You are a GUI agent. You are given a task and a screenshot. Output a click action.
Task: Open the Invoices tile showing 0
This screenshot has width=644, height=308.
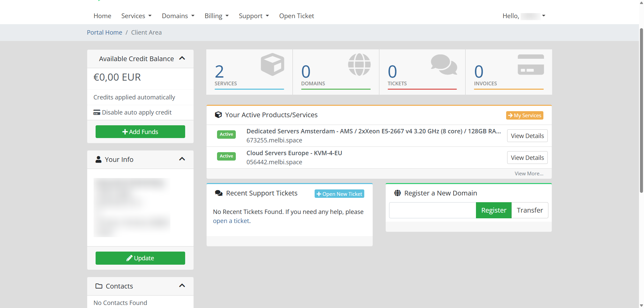509,72
